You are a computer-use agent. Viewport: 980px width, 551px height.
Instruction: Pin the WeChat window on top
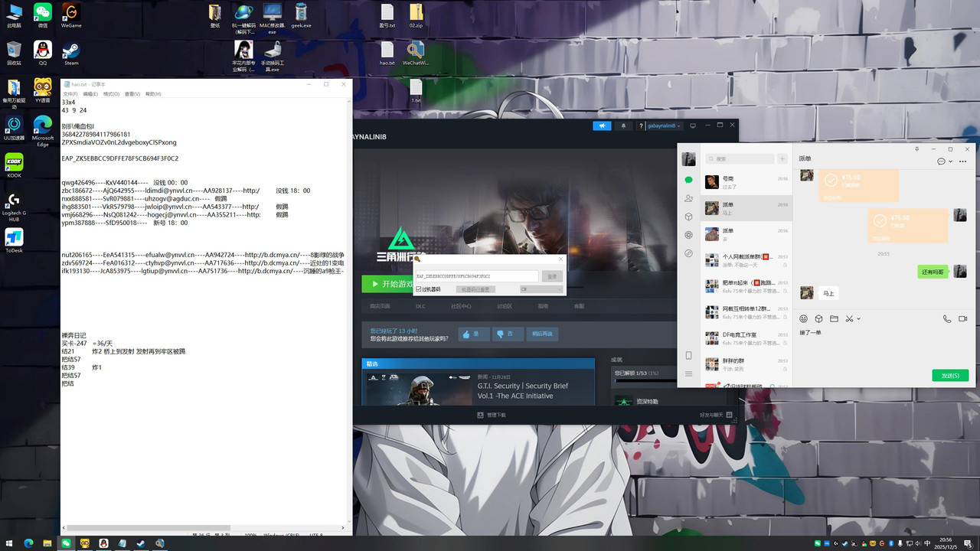tap(917, 149)
